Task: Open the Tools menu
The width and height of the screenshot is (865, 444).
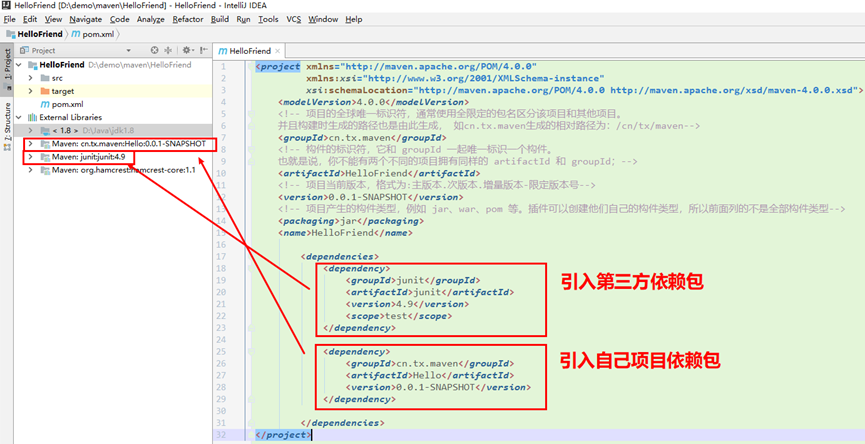Action: coord(269,19)
